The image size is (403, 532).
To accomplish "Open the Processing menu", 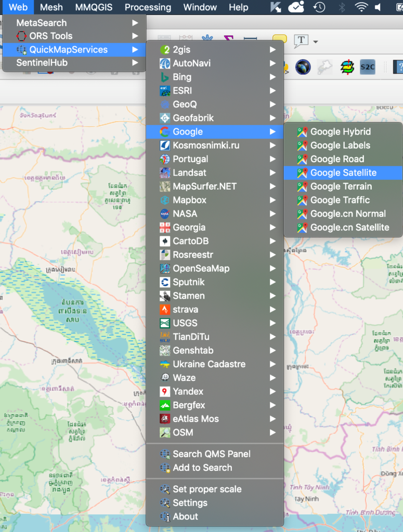I will click(x=148, y=7).
